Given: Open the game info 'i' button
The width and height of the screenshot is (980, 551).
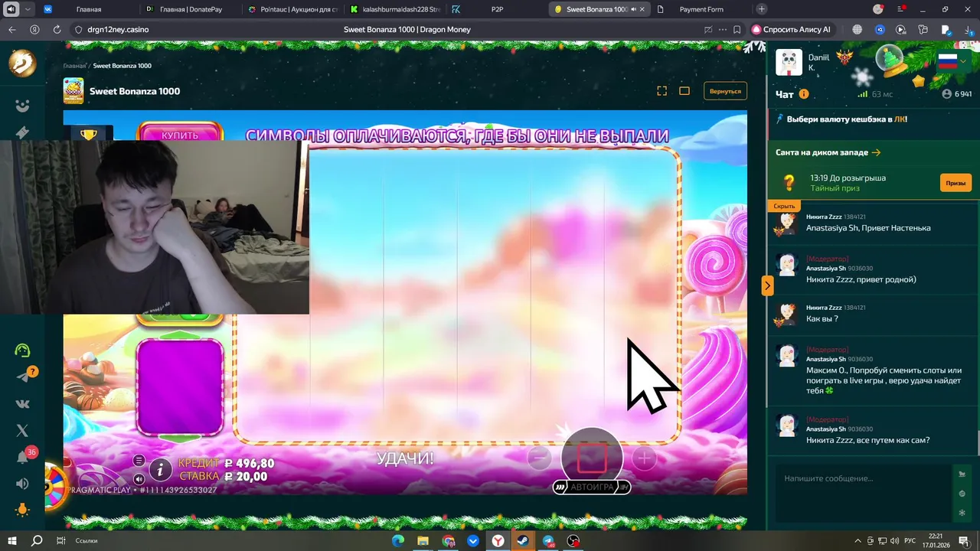Looking at the screenshot, I should [x=160, y=468].
